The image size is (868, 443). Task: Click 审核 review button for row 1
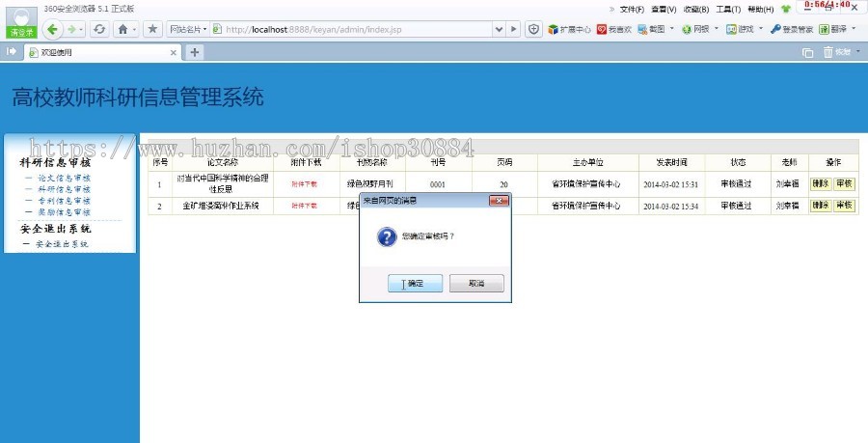(x=844, y=183)
